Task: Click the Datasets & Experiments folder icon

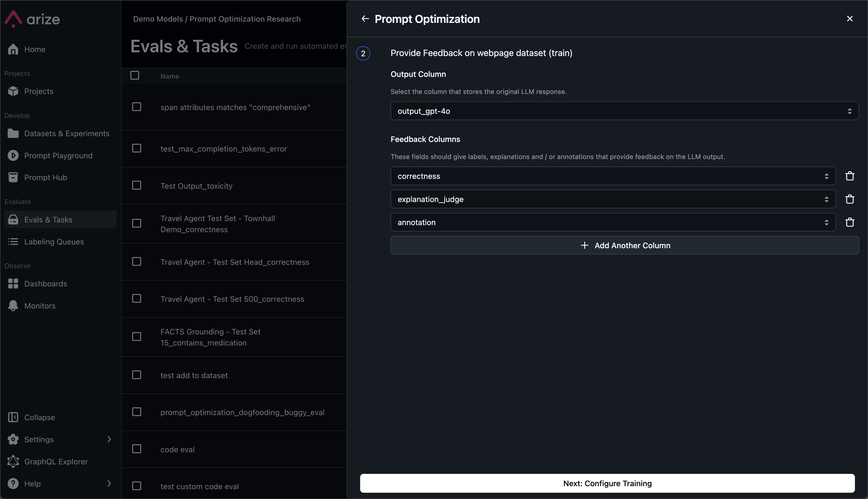Action: point(13,133)
